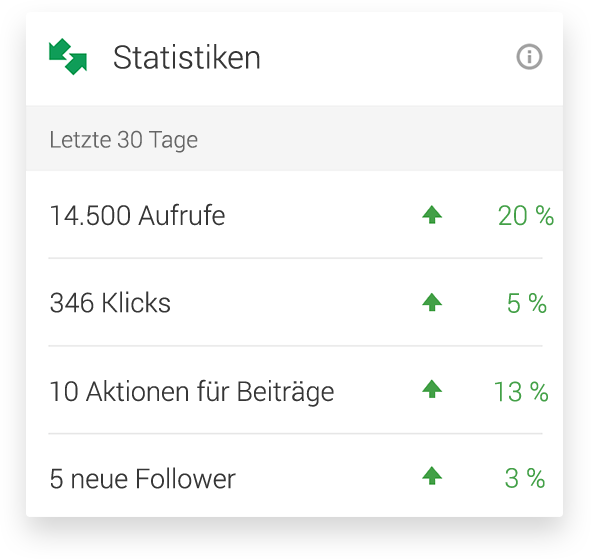The image size is (591, 559).
Task: Click the 20 % growth value
Action: (526, 216)
